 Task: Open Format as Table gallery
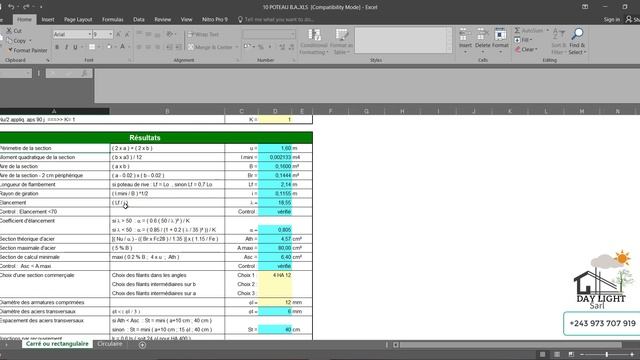341,41
